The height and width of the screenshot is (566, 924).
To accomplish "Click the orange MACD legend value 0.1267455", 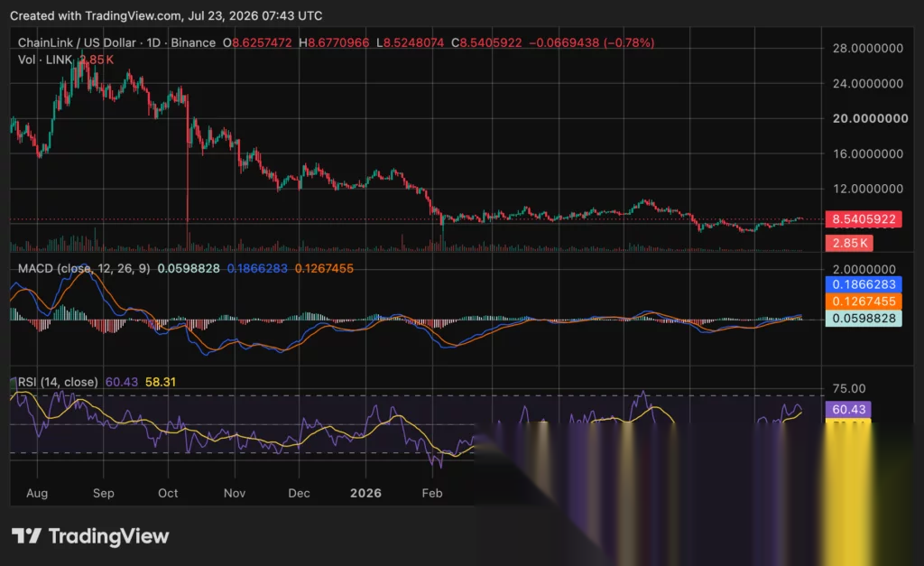I will point(324,268).
